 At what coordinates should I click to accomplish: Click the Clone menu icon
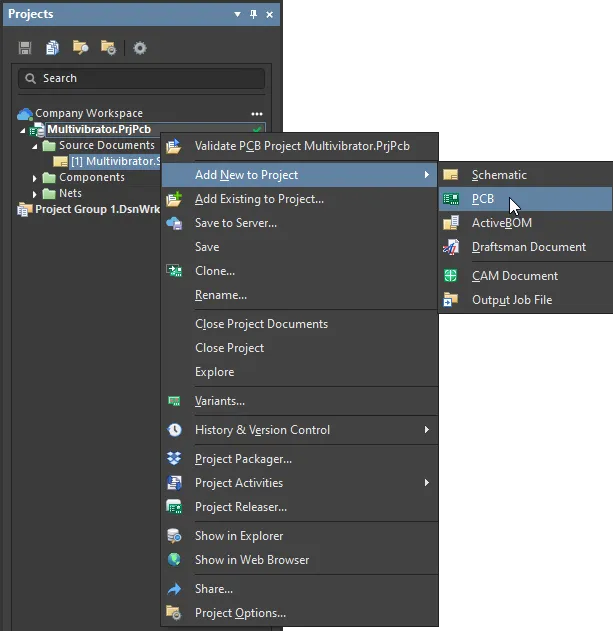174,271
